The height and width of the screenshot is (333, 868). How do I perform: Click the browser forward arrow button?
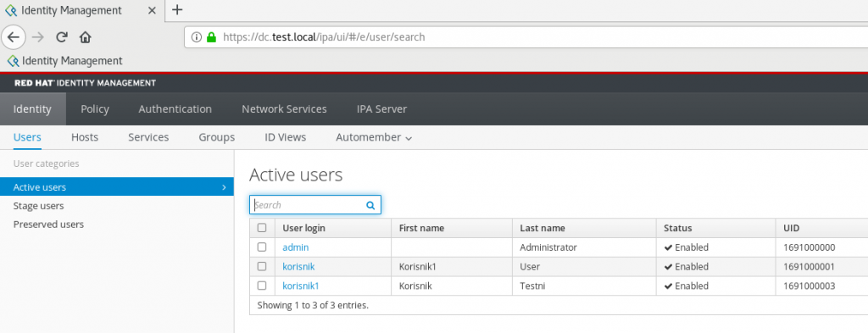[37, 37]
